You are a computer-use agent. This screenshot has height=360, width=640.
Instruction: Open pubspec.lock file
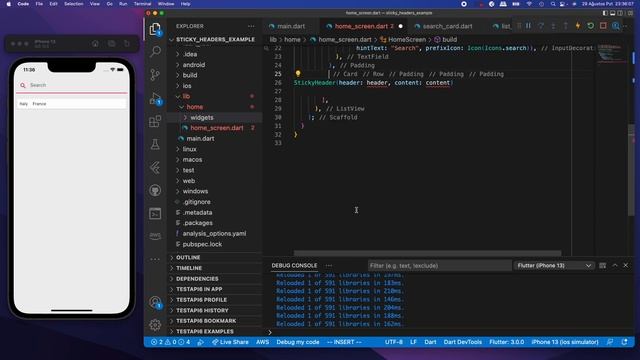coord(216,244)
